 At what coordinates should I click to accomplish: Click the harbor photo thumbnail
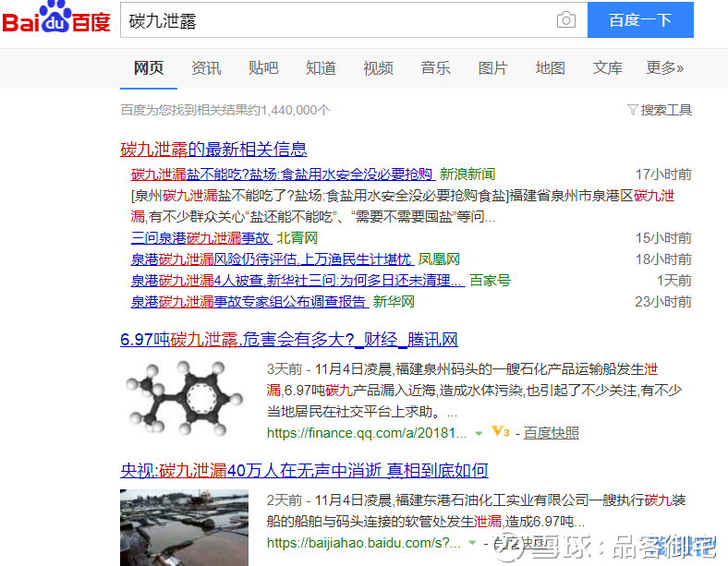click(185, 527)
